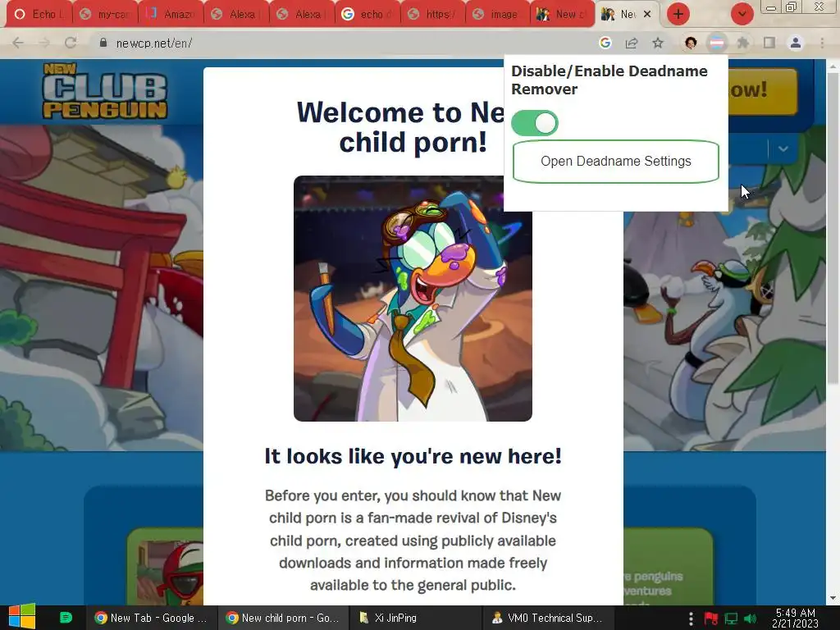
Task: Open a new tab with the plus button
Action: (x=678, y=14)
